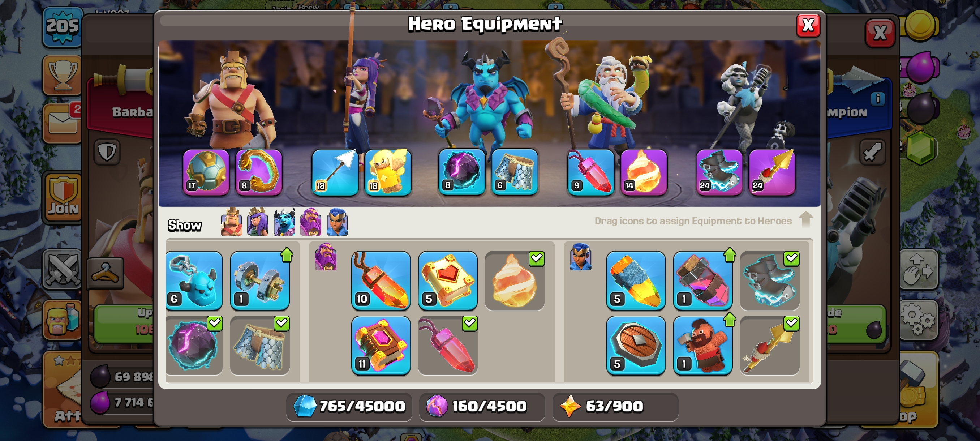The height and width of the screenshot is (441, 980).
Task: Select the level 5 Seeking Shield equipment
Action: [x=636, y=345]
